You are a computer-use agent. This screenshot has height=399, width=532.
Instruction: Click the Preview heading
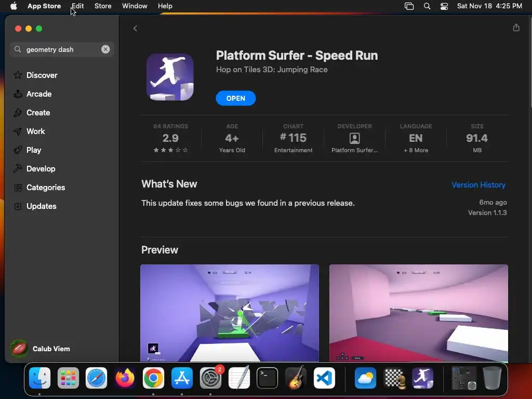pyautogui.click(x=159, y=250)
